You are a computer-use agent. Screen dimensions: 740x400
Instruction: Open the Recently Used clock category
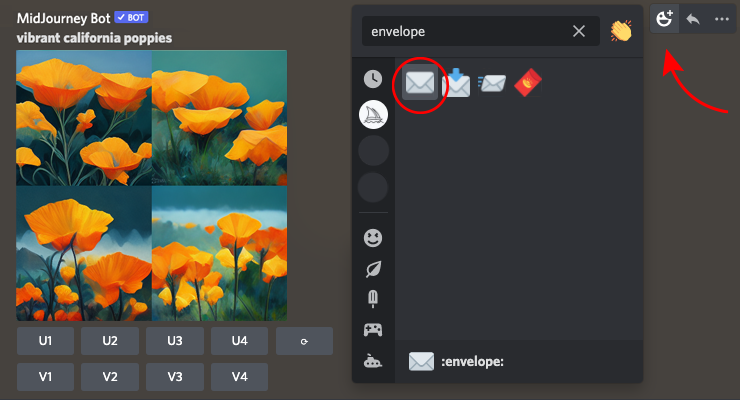pos(373,79)
